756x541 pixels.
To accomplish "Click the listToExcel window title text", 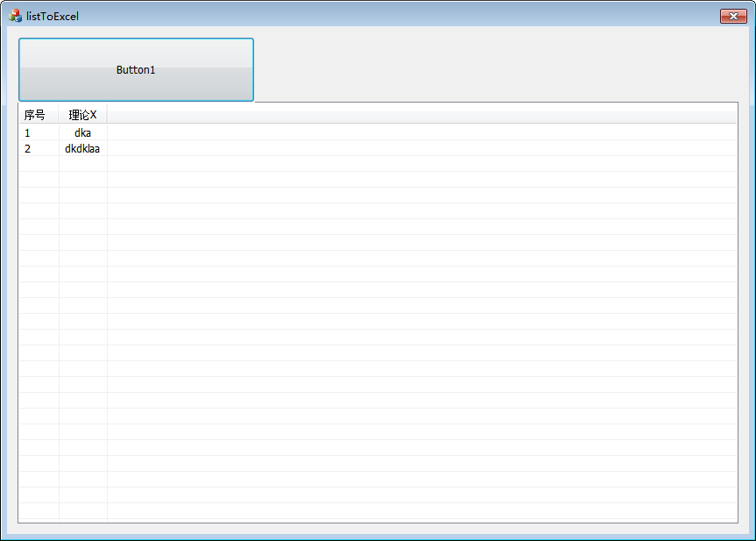I will pyautogui.click(x=52, y=16).
